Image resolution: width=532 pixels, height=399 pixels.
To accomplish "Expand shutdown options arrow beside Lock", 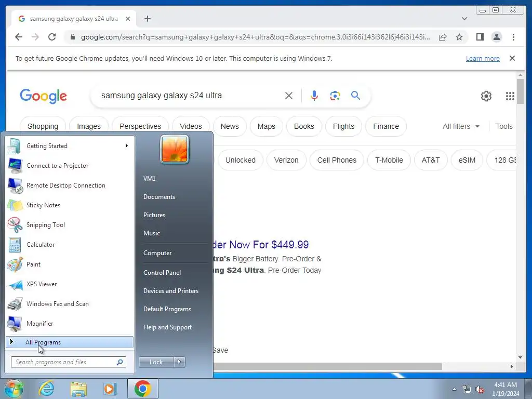I will coord(179,362).
